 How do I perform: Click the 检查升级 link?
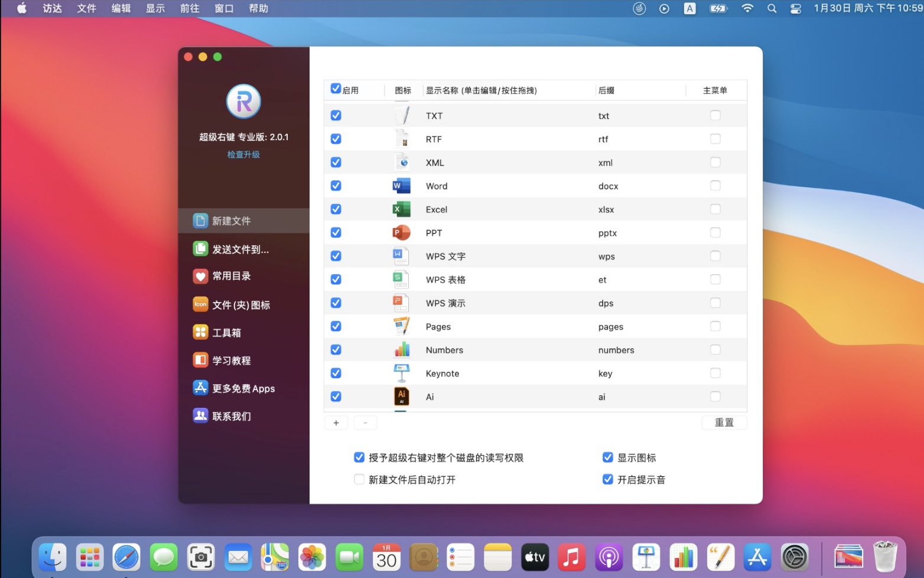point(243,154)
